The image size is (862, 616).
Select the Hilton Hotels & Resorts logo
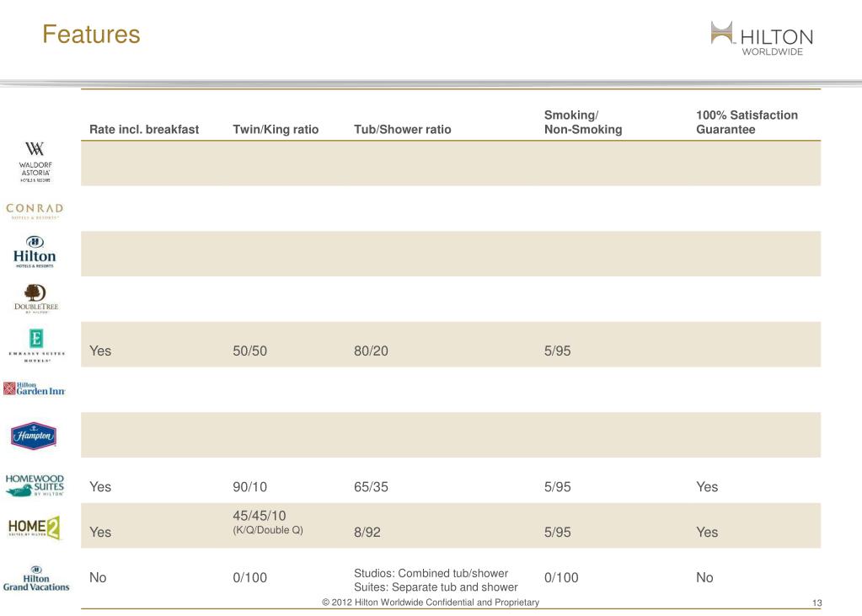click(35, 253)
